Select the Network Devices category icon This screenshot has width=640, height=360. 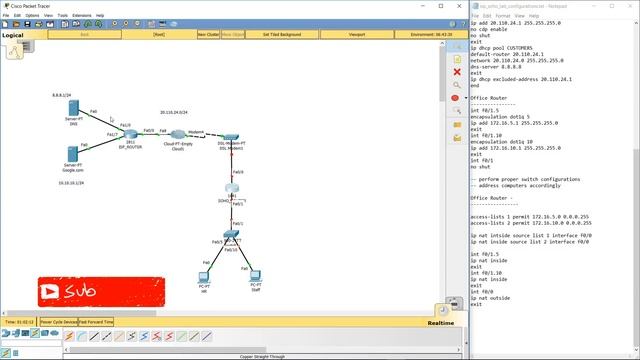[x=6, y=333]
